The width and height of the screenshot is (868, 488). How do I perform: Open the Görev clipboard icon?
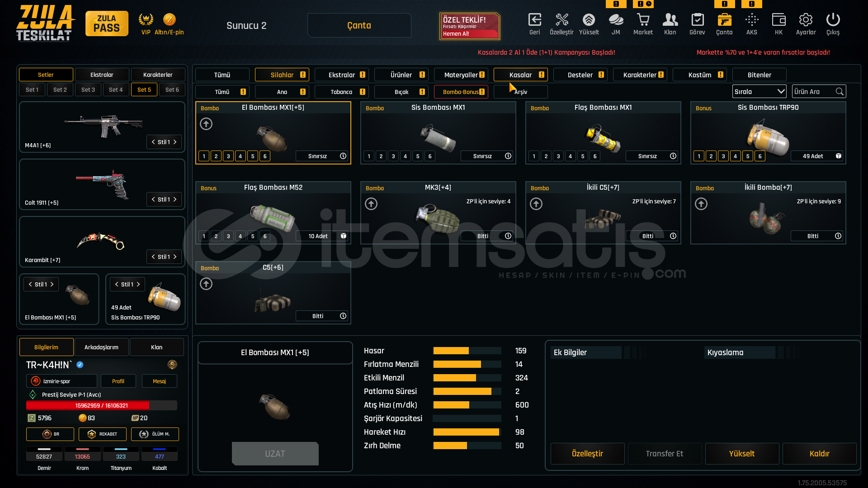click(697, 20)
